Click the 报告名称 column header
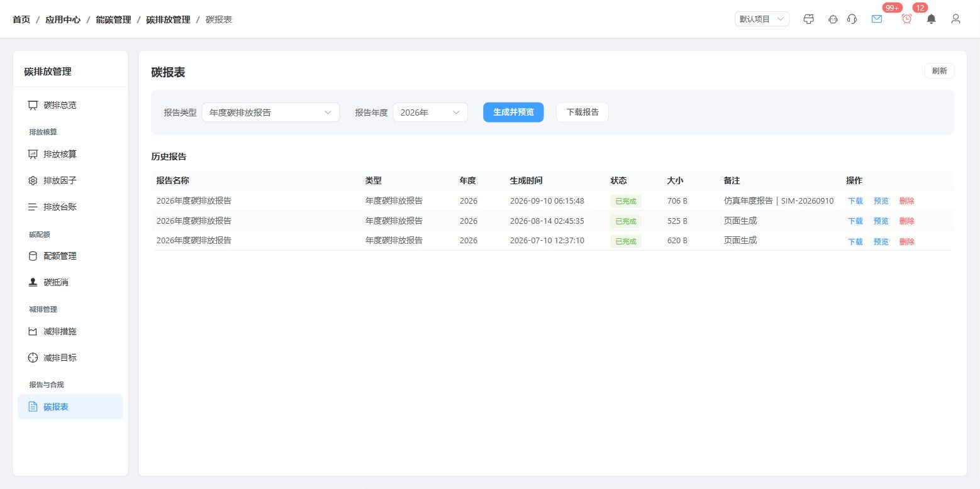Image resolution: width=980 pixels, height=489 pixels. click(172, 180)
